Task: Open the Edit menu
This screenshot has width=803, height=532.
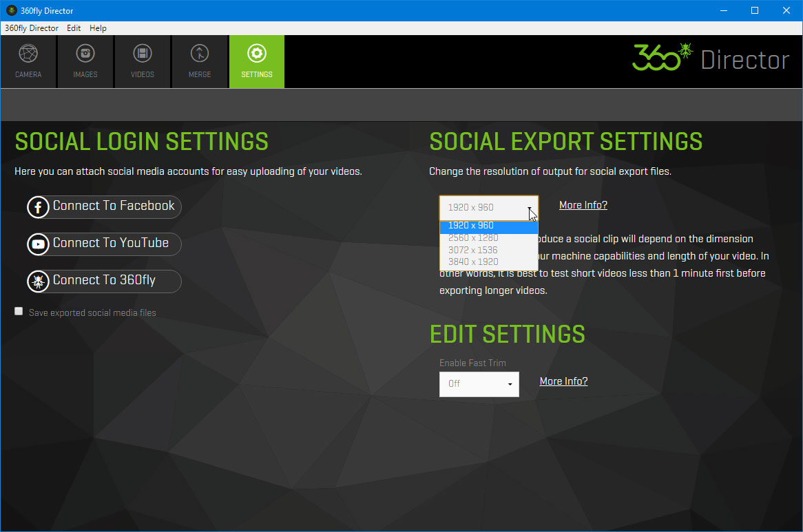Action: click(x=74, y=28)
